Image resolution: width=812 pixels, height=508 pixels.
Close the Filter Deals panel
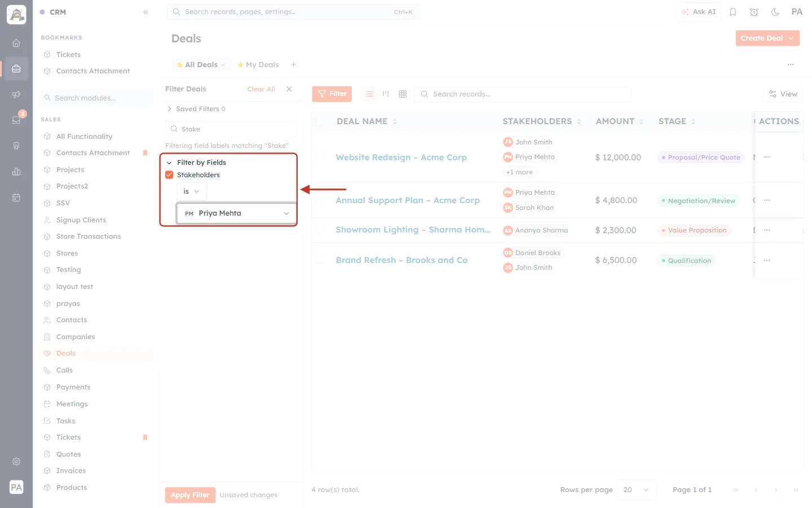pos(289,89)
